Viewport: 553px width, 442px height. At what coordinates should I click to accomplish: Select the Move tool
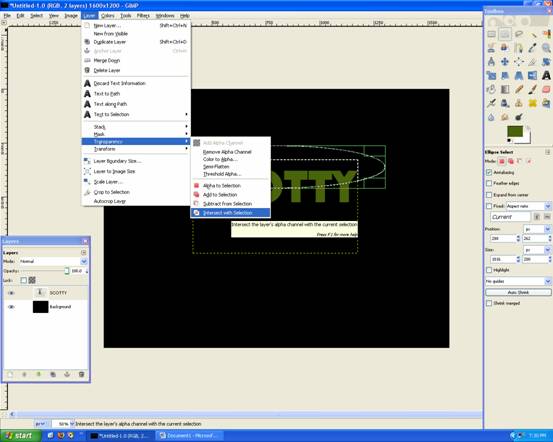click(x=505, y=62)
